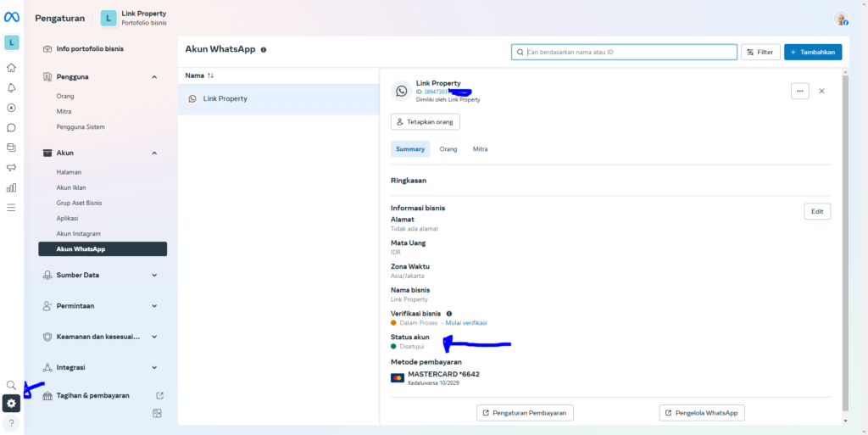The width and height of the screenshot is (868, 435).
Task: Click the Tambahkan button
Action: (813, 52)
